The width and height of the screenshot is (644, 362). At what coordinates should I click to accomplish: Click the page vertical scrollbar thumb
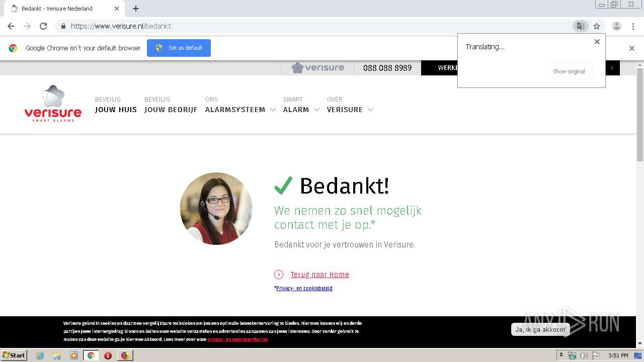click(x=640, y=115)
